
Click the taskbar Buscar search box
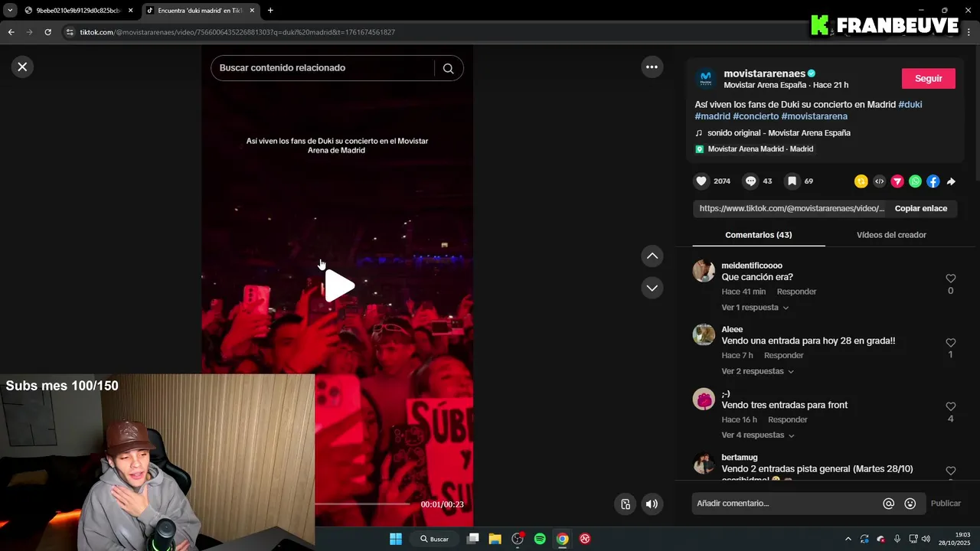point(434,539)
